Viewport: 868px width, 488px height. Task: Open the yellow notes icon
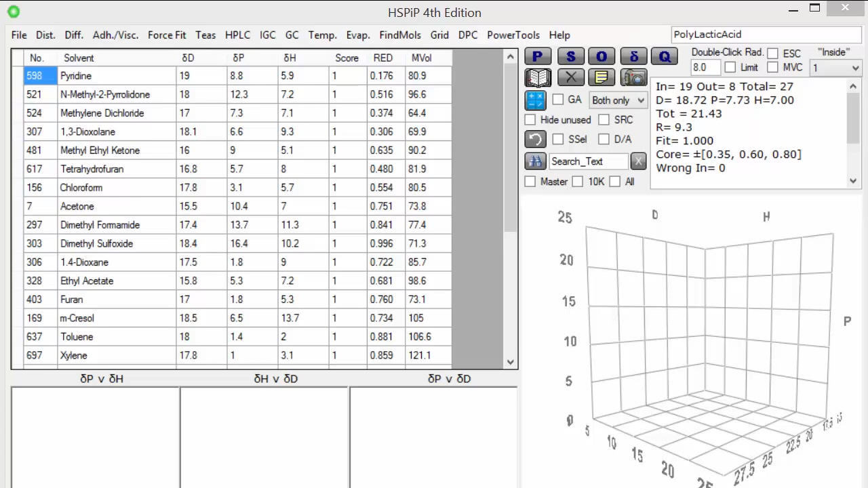[x=601, y=78]
